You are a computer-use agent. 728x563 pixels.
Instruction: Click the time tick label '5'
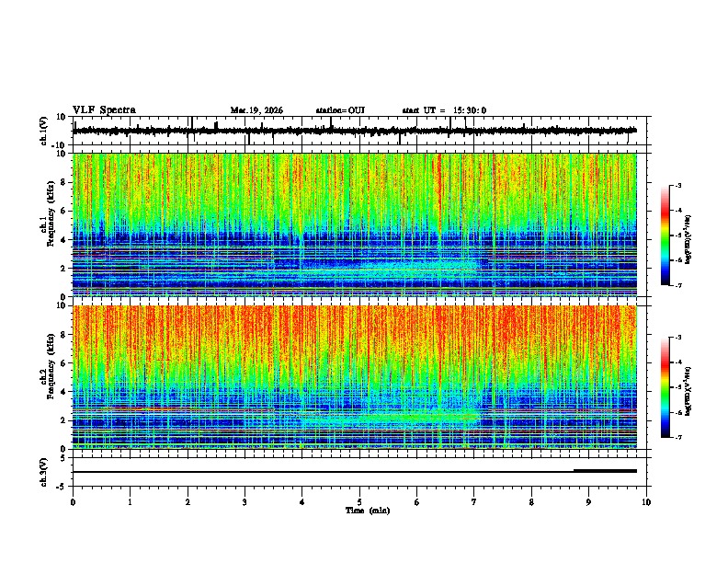tap(359, 502)
